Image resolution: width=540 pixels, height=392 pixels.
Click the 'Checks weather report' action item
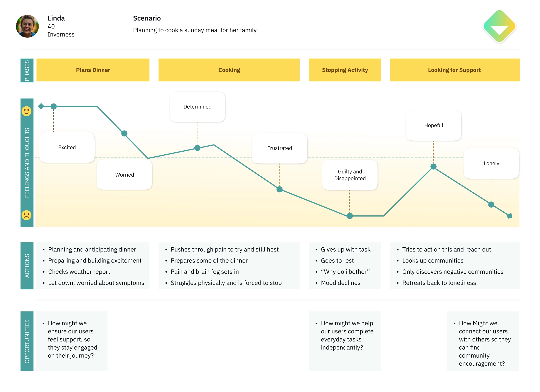[x=79, y=272]
